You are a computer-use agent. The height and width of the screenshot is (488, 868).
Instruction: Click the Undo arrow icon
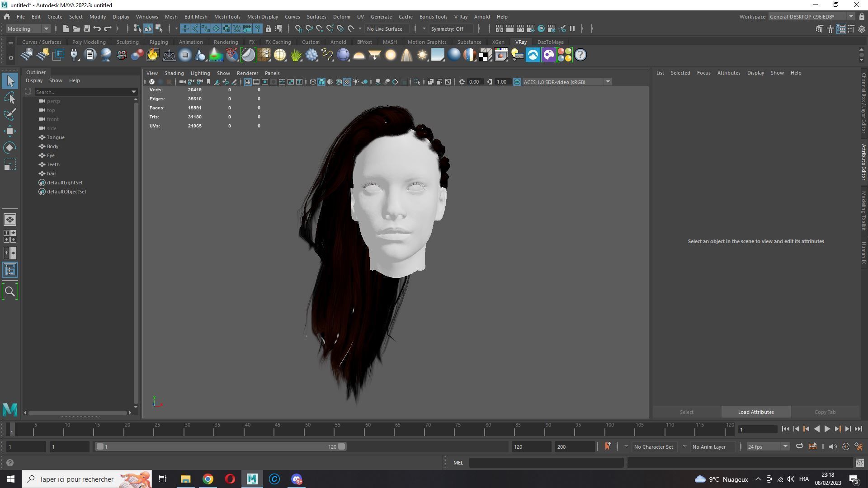[97, 29]
